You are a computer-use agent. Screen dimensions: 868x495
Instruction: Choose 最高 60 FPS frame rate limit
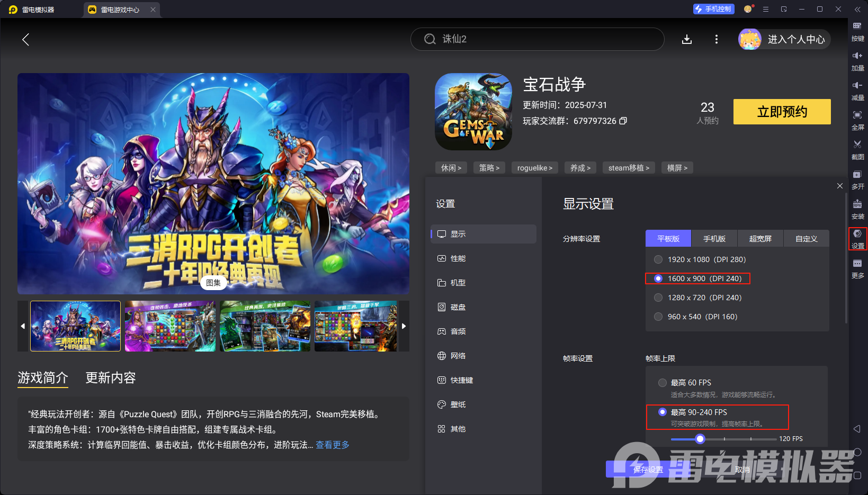coord(662,382)
